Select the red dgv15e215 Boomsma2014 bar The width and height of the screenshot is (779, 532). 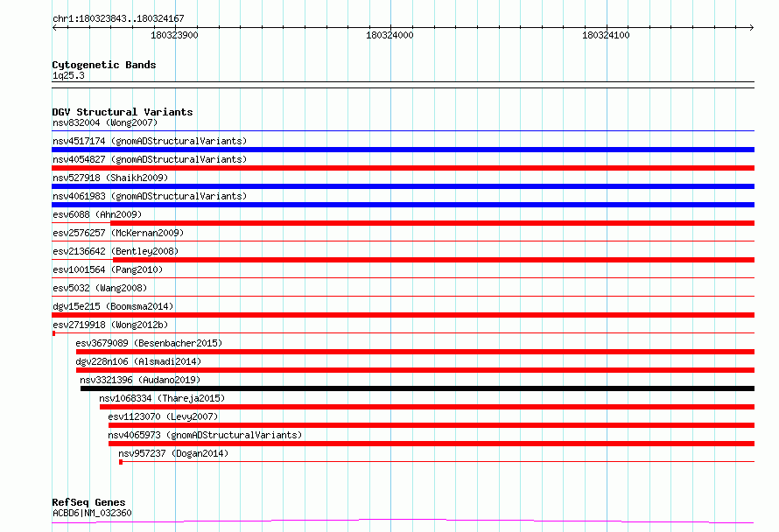point(403,315)
